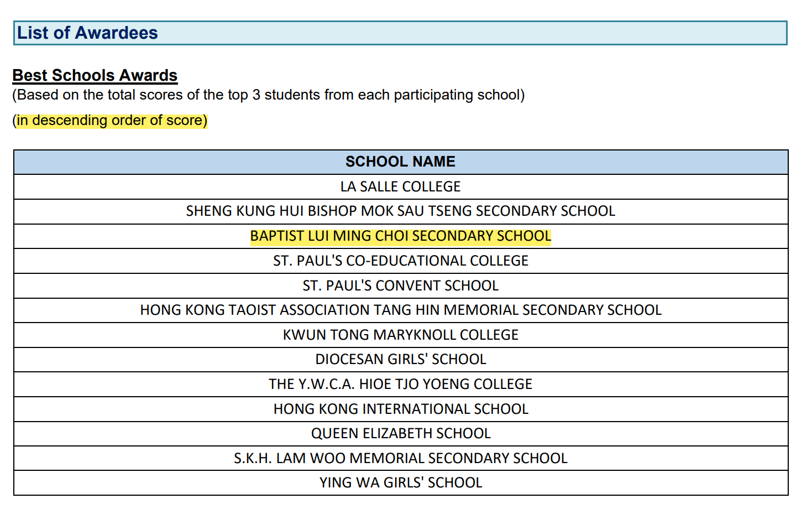Click the 'SCHOOL NAME' column header

point(401,162)
